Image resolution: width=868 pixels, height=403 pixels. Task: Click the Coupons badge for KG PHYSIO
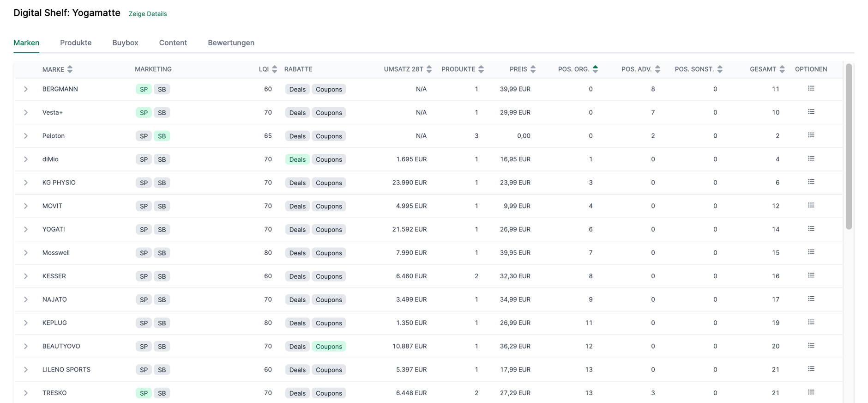pyautogui.click(x=329, y=183)
